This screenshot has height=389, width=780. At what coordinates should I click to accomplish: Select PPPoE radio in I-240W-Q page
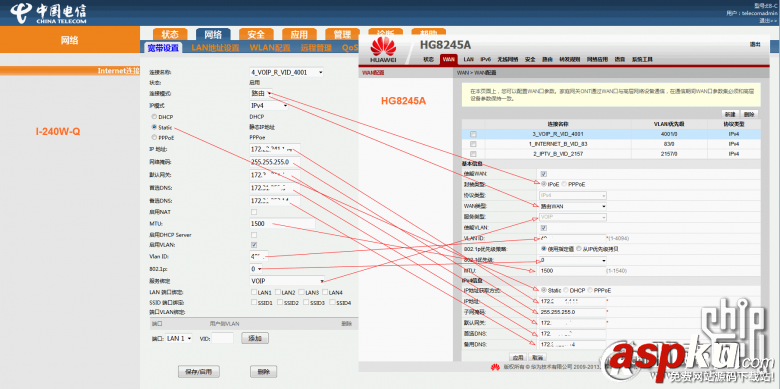tap(154, 137)
